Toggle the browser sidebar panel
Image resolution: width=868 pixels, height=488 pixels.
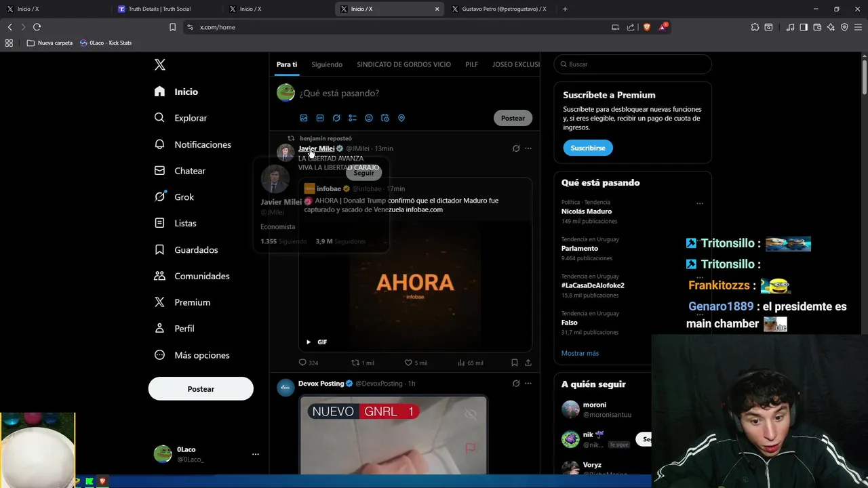pyautogui.click(x=804, y=27)
